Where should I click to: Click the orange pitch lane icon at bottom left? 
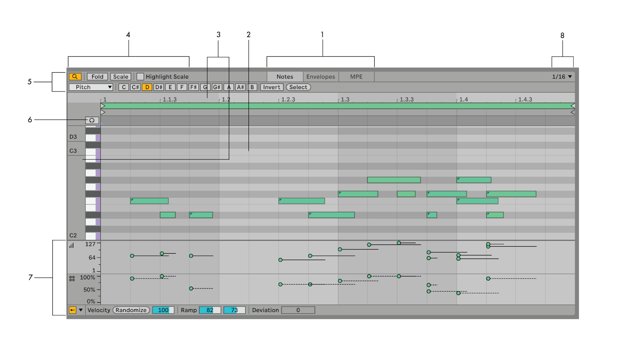pos(73,310)
